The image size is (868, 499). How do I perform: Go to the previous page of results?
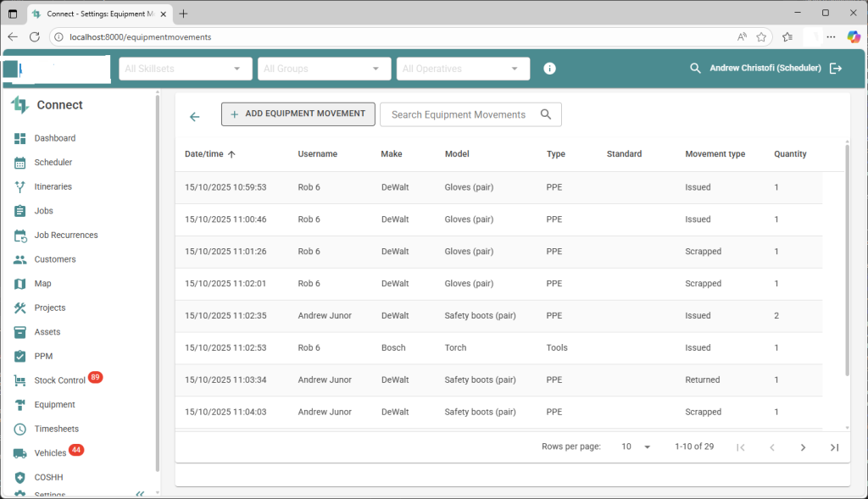tap(772, 447)
